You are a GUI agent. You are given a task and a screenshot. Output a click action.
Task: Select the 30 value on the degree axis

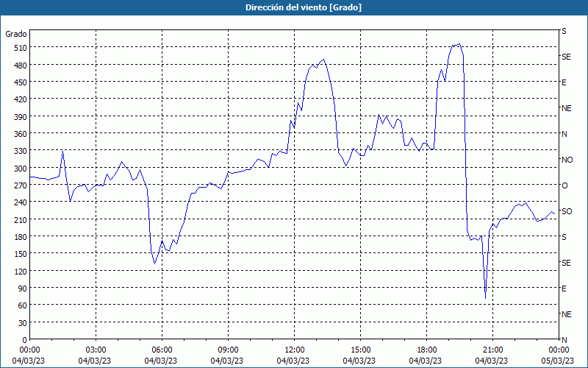click(23, 323)
